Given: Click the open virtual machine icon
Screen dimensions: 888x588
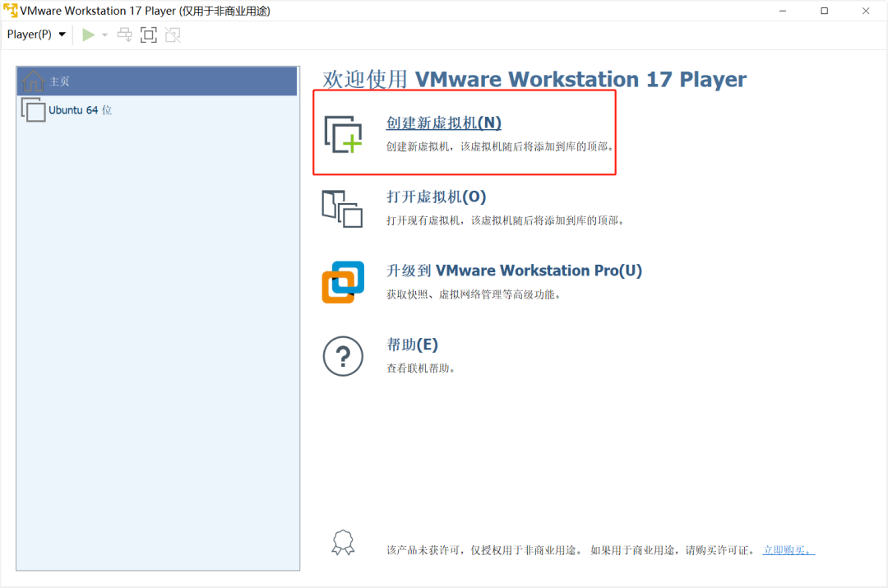Looking at the screenshot, I should pyautogui.click(x=343, y=209).
